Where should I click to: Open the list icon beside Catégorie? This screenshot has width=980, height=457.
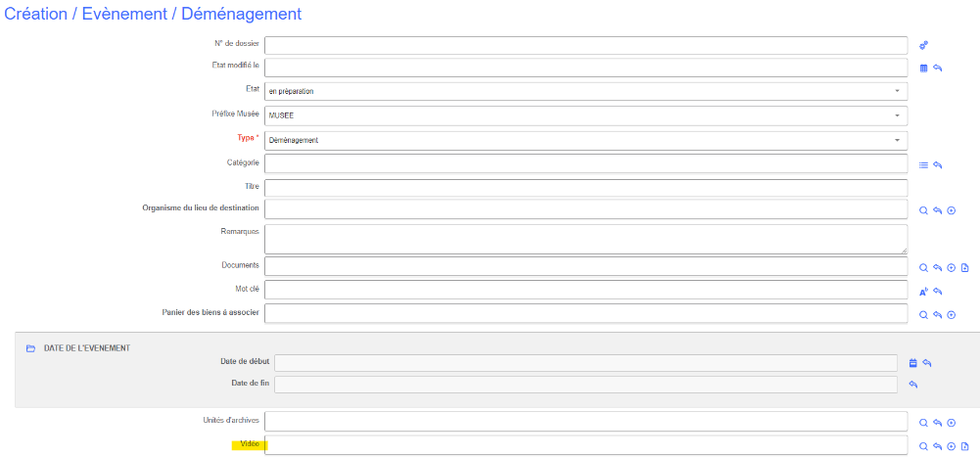click(923, 165)
